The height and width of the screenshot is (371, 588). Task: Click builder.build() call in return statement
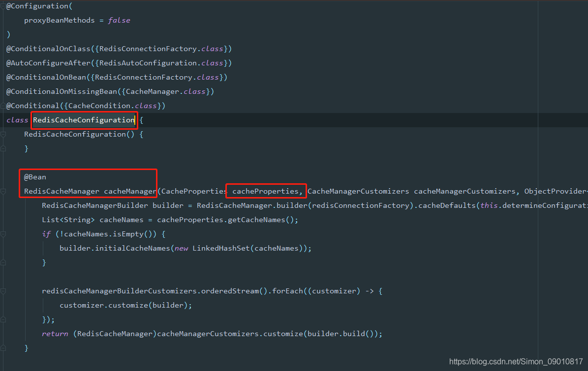pyautogui.click(x=340, y=334)
